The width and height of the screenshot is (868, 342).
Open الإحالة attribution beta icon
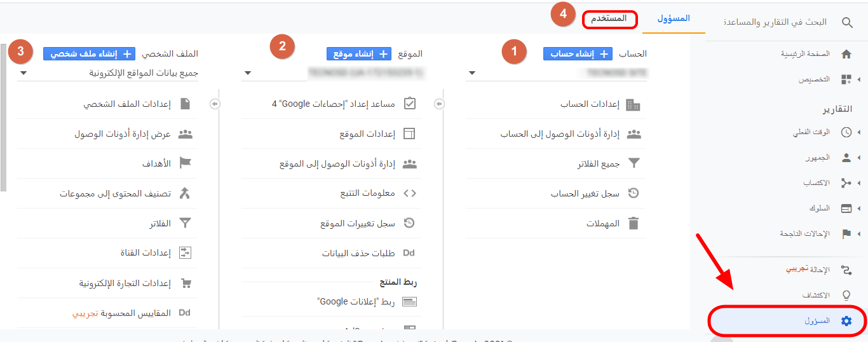[x=846, y=270]
